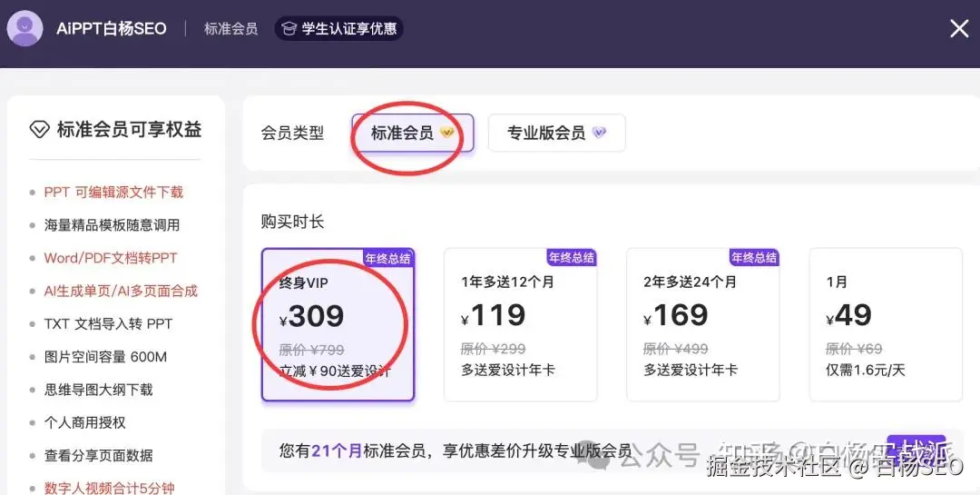Image resolution: width=980 pixels, height=495 pixels.
Task: Click the 标准会员 label in header
Action: coord(230,29)
